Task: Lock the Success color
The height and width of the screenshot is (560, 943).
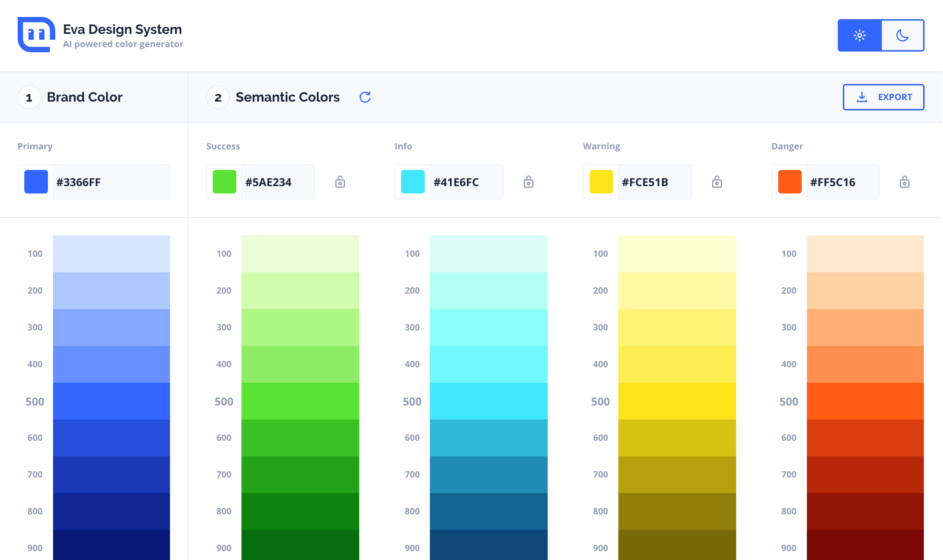Action: tap(340, 182)
